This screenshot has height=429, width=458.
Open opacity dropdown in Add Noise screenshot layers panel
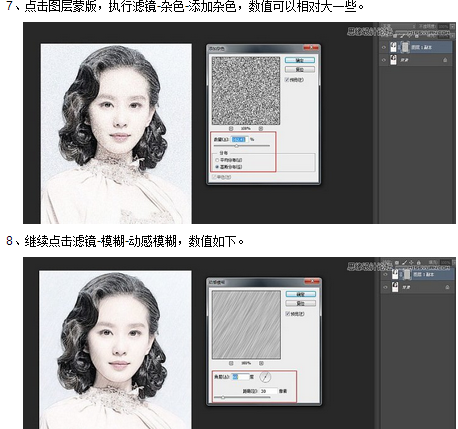[x=452, y=26]
